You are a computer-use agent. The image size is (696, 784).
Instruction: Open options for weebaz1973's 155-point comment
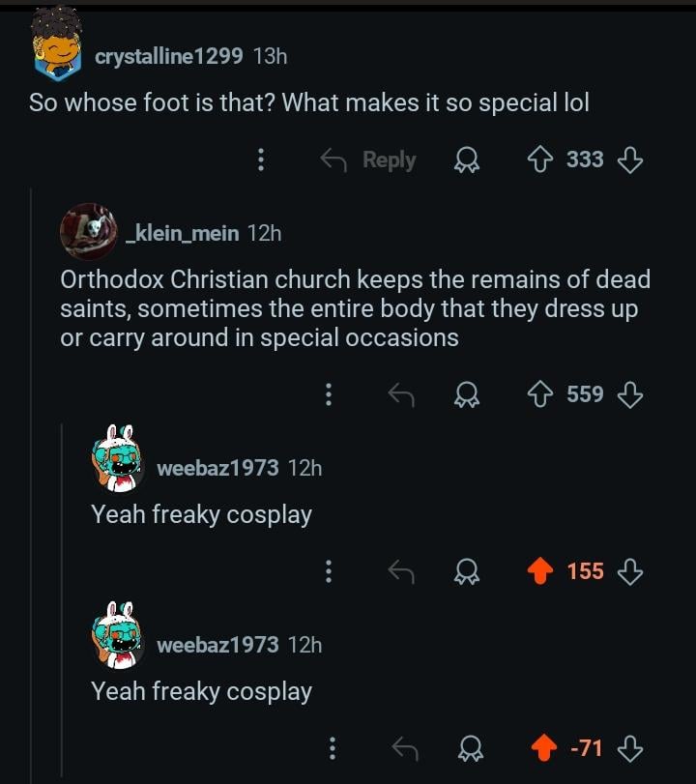click(x=329, y=571)
